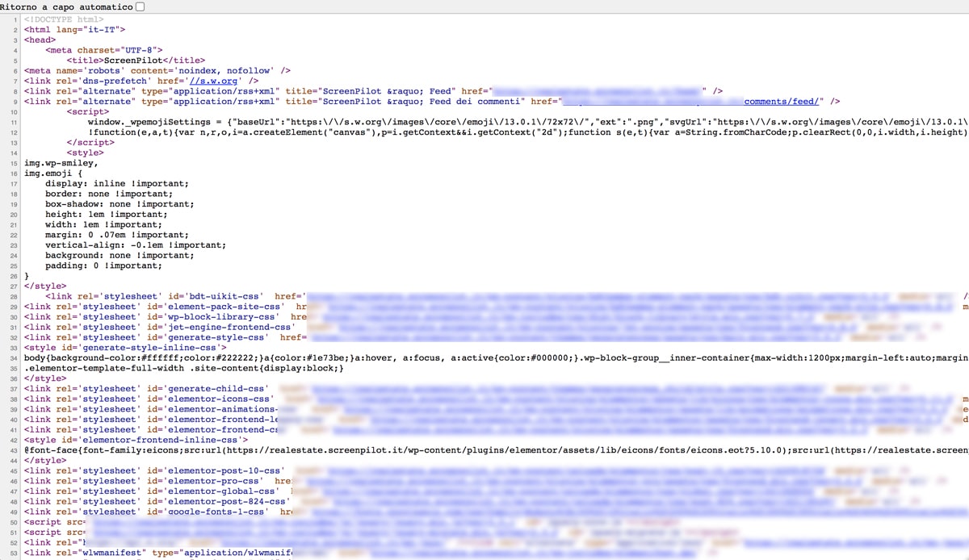969x560 pixels.
Task: Enable the Ritorno a capo automatico checkbox
Action: click(x=141, y=6)
